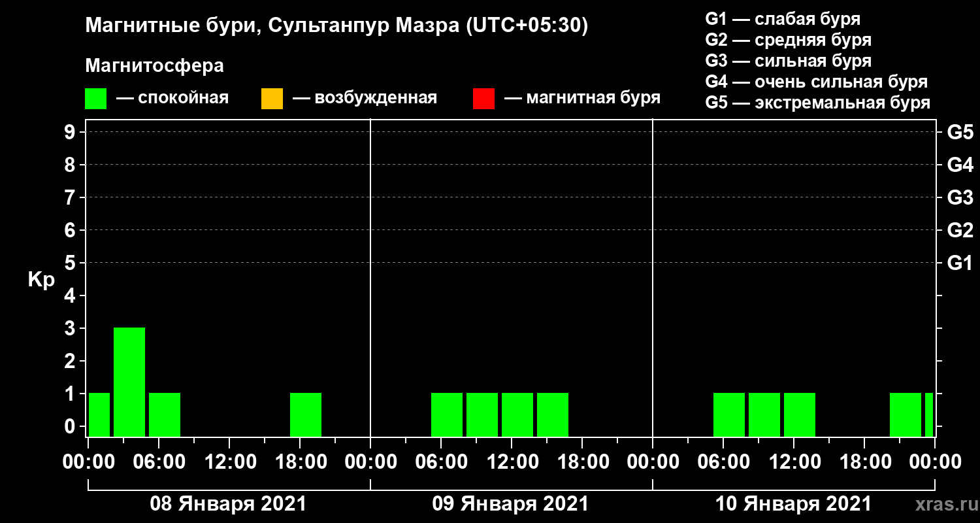Click the G4 label on right axis
The width and height of the screenshot is (980, 523).
[960, 165]
